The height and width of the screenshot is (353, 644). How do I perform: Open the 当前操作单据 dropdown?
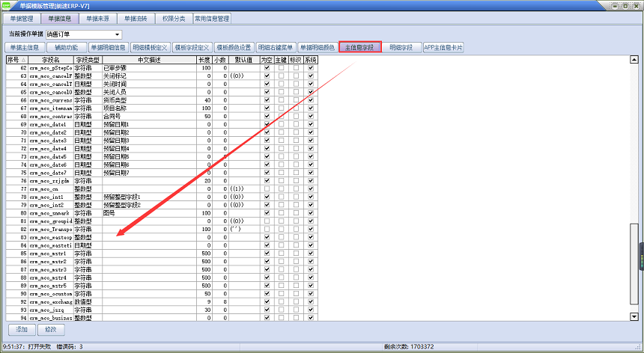click(x=118, y=34)
